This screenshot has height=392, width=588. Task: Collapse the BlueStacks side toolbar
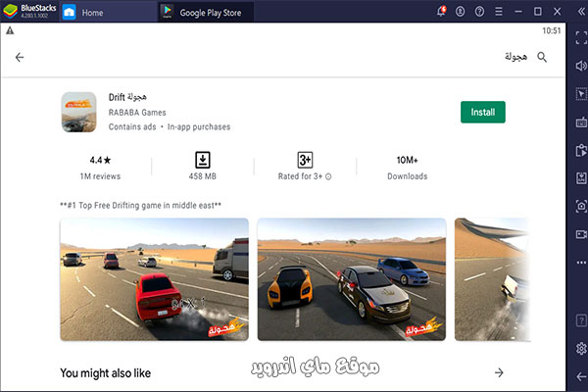(x=581, y=12)
